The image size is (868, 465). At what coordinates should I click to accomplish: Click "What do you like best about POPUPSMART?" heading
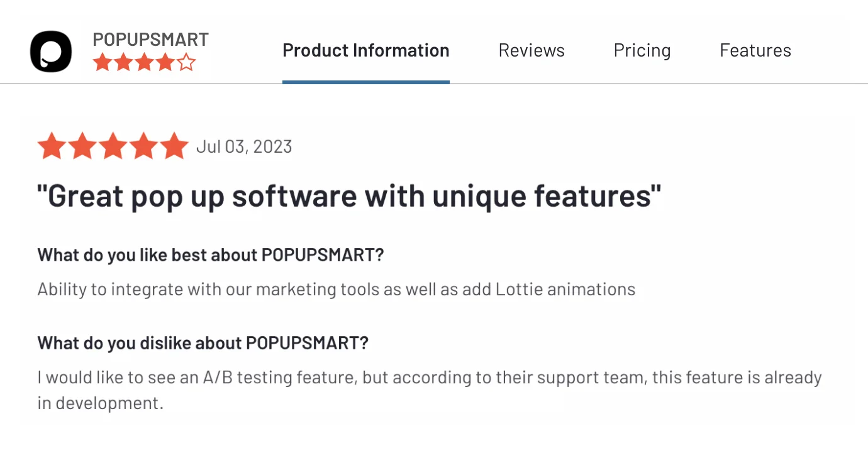211,255
